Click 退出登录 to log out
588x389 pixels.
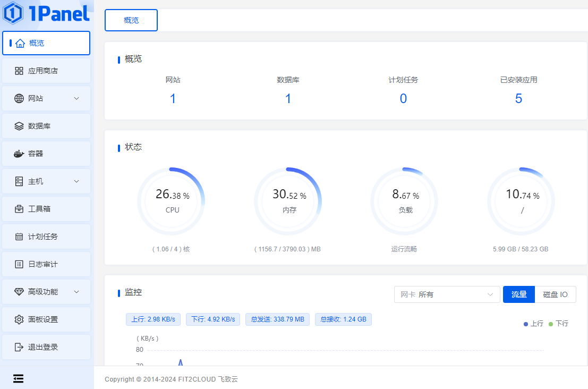pos(42,347)
